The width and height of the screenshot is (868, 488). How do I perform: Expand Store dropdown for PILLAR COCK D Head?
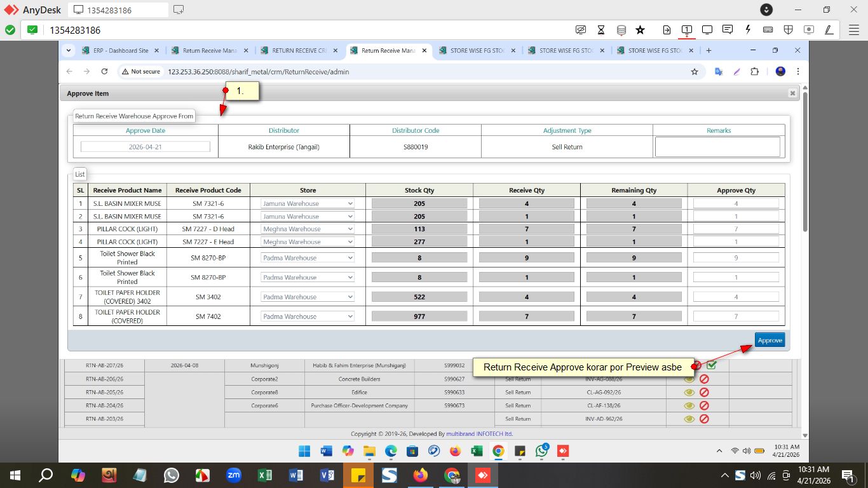point(308,229)
